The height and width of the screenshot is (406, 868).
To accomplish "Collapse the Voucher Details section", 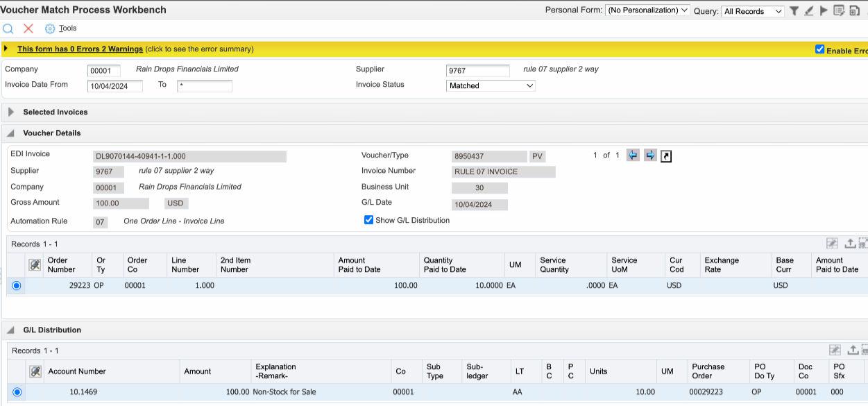I will tap(11, 133).
